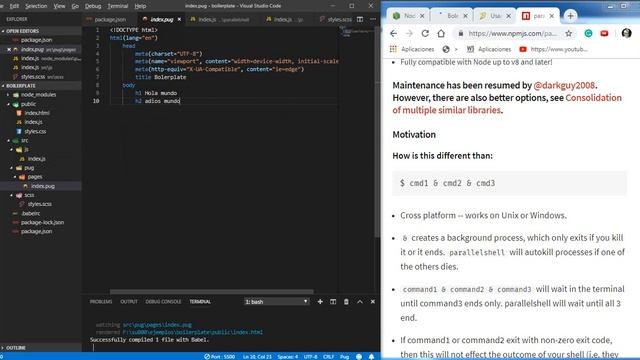
Task: Open Wikipedia Aplicaciones bookmark
Action: tap(489, 49)
